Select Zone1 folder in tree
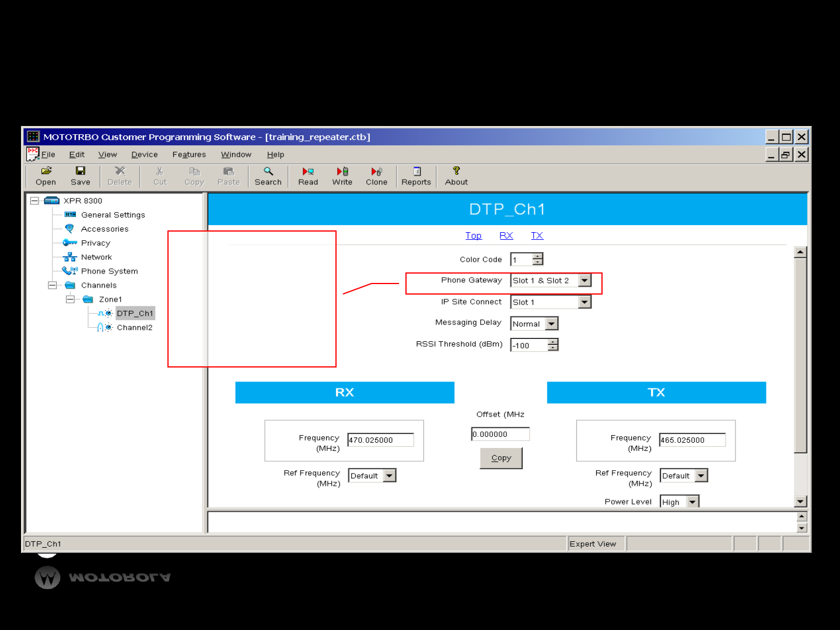 point(110,299)
